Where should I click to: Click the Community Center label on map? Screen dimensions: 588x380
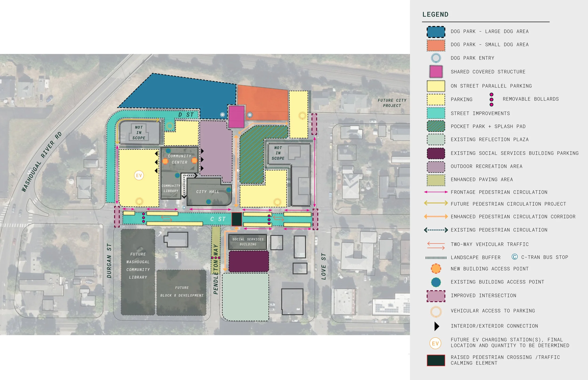pyautogui.click(x=179, y=159)
